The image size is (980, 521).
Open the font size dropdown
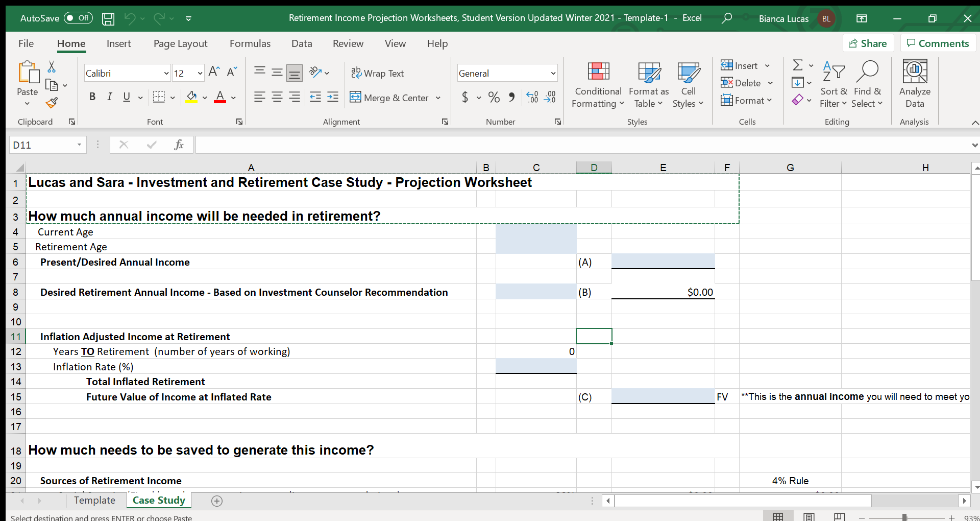[200, 74]
